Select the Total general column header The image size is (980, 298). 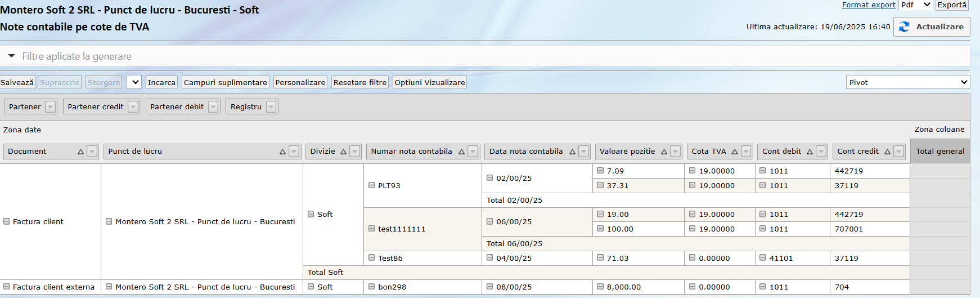939,152
